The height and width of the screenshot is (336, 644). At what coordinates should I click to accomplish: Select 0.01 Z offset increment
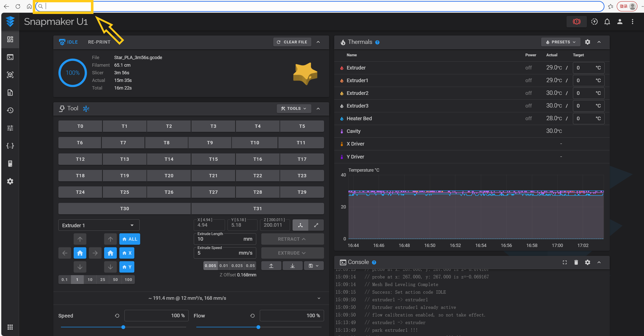(223, 266)
